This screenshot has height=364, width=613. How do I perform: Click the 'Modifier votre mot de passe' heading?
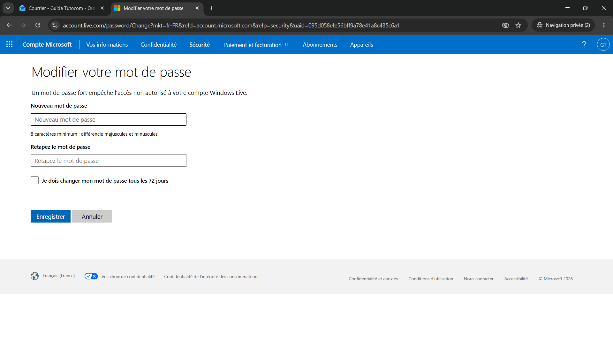(x=111, y=72)
